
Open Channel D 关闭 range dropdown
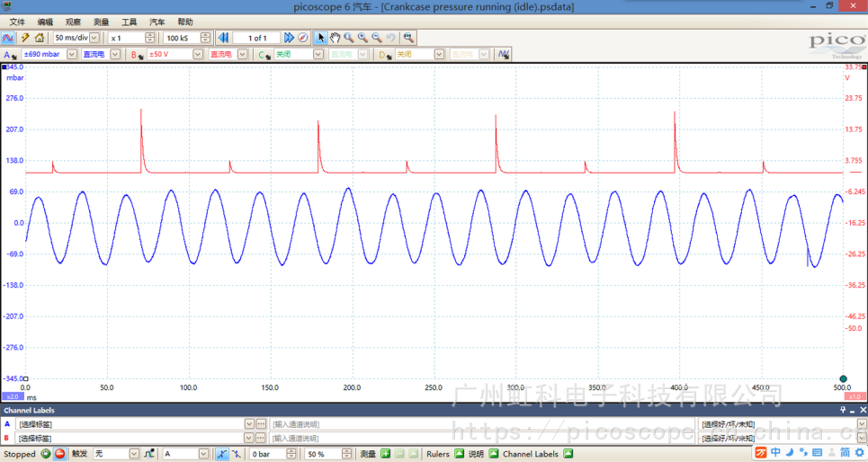[x=439, y=54]
